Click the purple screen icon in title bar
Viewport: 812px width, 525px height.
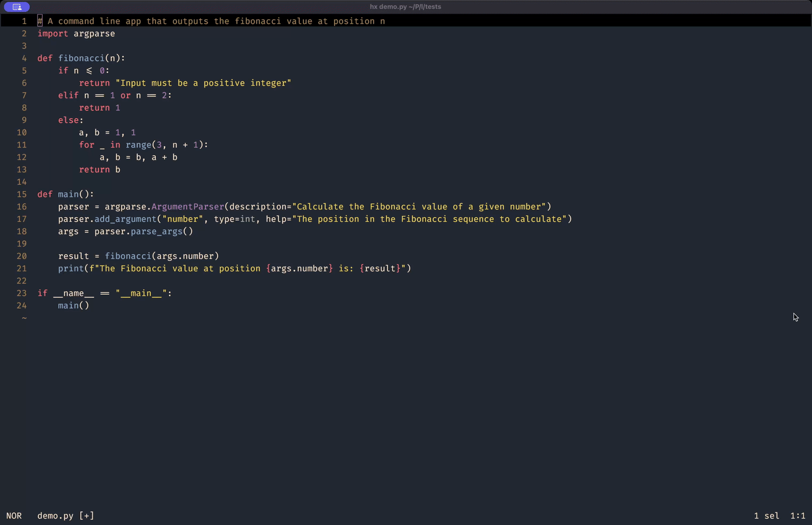pos(17,7)
